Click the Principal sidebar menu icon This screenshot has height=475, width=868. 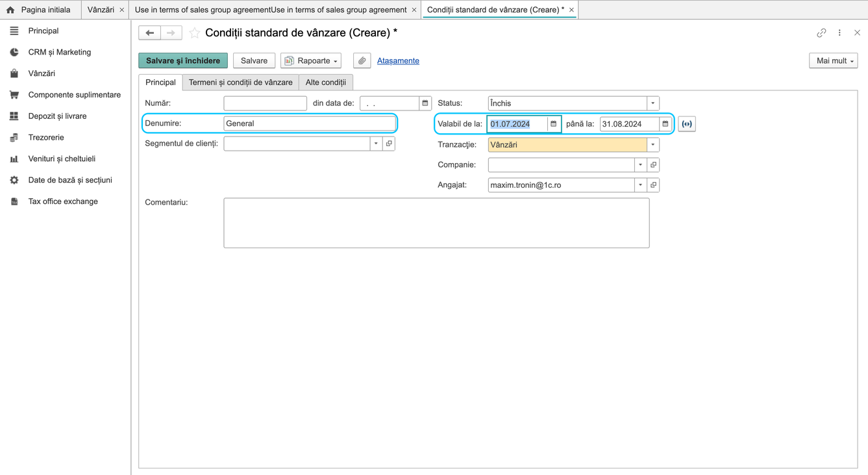14,31
